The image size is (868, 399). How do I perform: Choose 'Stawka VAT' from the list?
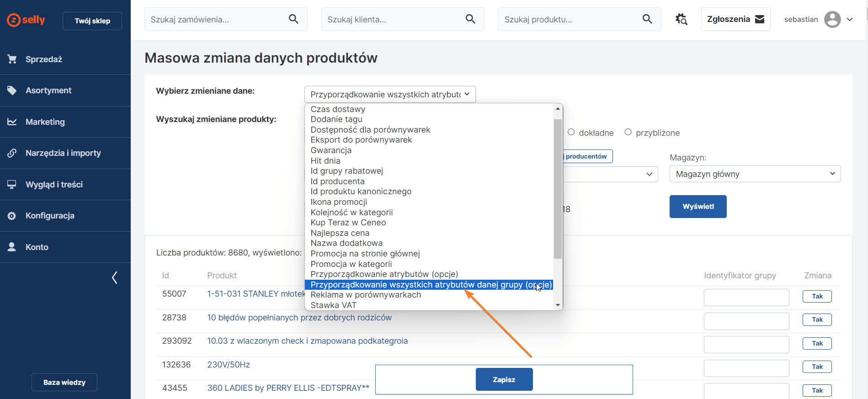pyautogui.click(x=333, y=305)
